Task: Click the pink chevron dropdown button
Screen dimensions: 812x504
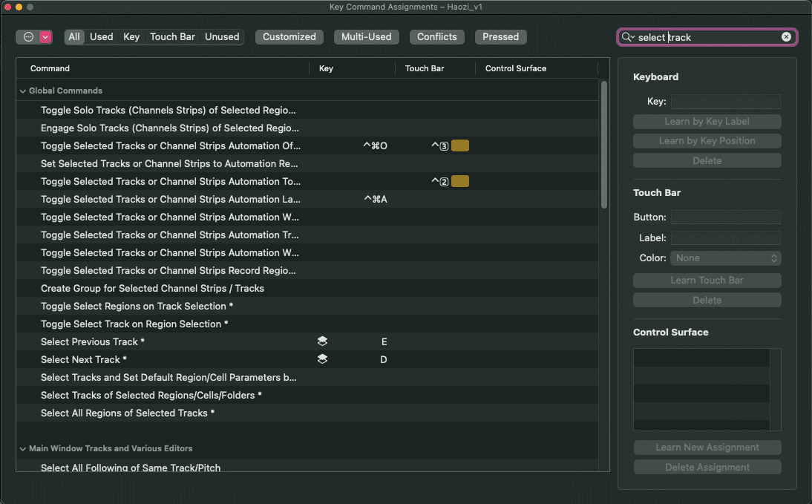Action: [x=45, y=37]
